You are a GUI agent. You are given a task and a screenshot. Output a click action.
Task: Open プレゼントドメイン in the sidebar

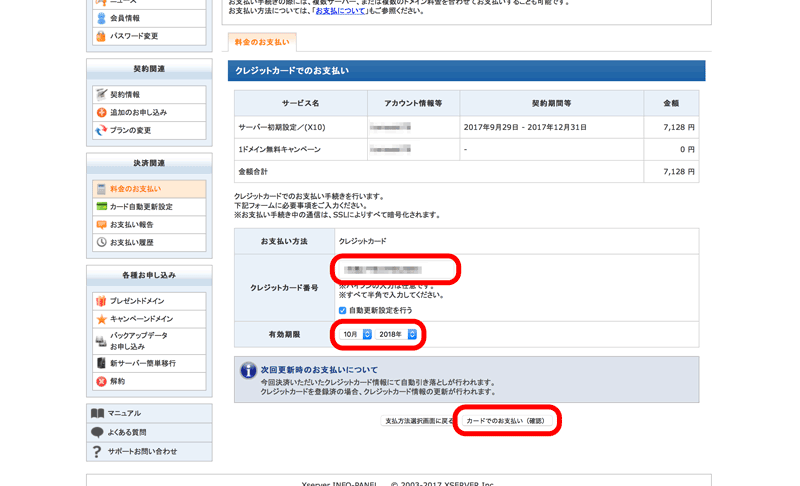pos(149,301)
